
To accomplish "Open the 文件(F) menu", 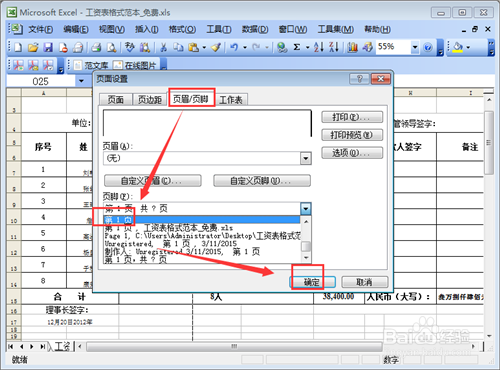I will (x=40, y=30).
